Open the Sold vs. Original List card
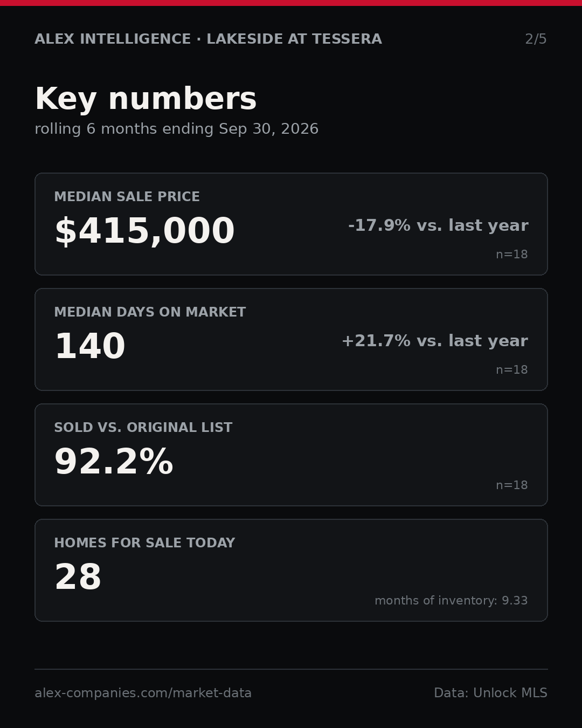 (291, 455)
